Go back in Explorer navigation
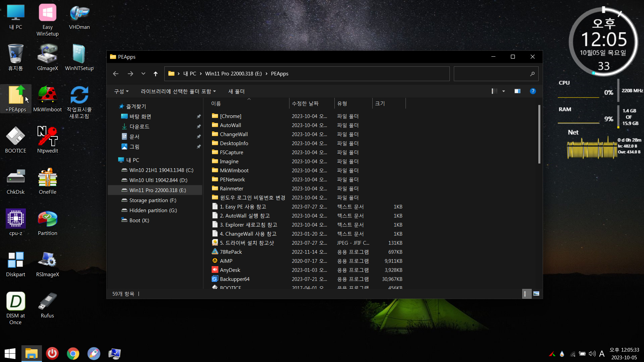This screenshot has height=362, width=644. click(116, 74)
